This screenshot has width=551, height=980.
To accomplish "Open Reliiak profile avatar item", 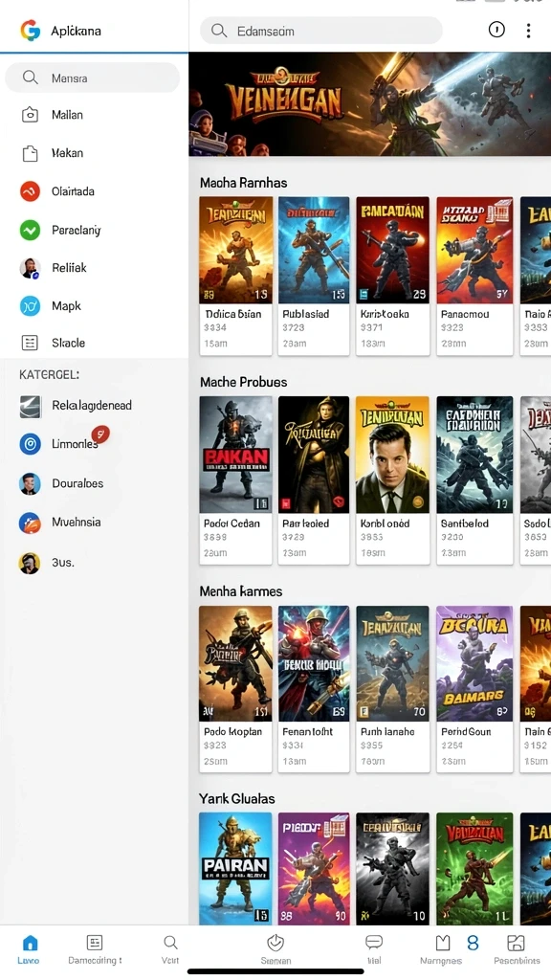I will [30, 268].
